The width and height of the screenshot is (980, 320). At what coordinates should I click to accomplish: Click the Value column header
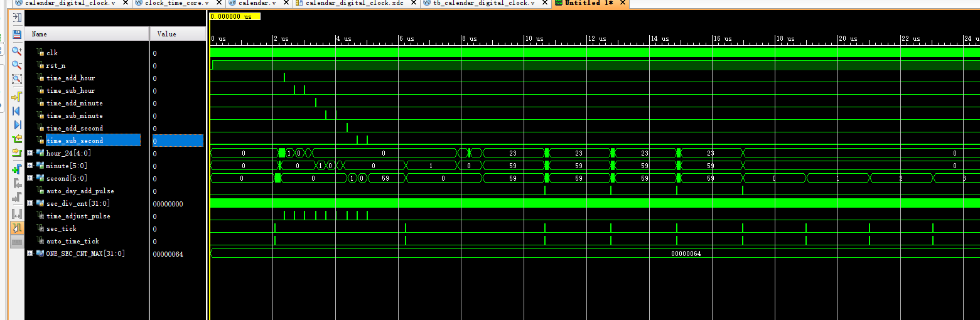tap(178, 34)
